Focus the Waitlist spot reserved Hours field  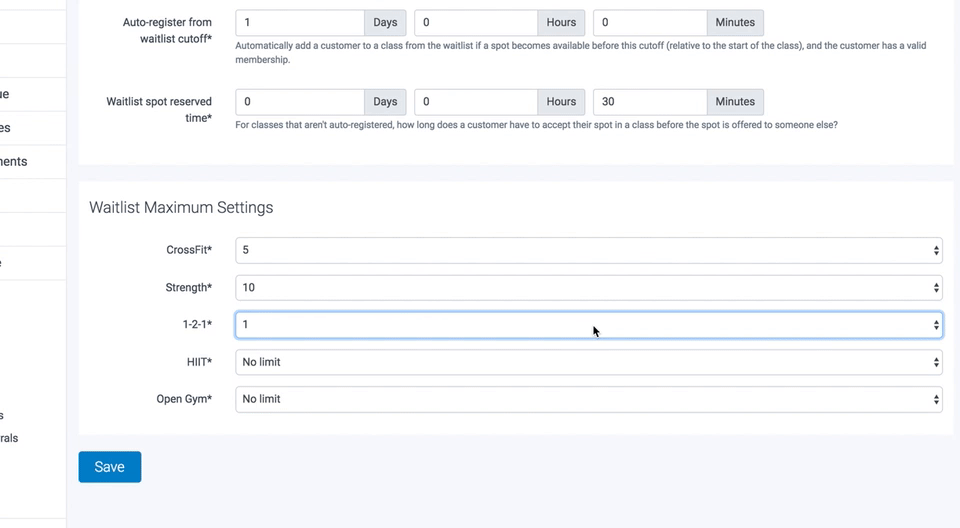tap(476, 102)
